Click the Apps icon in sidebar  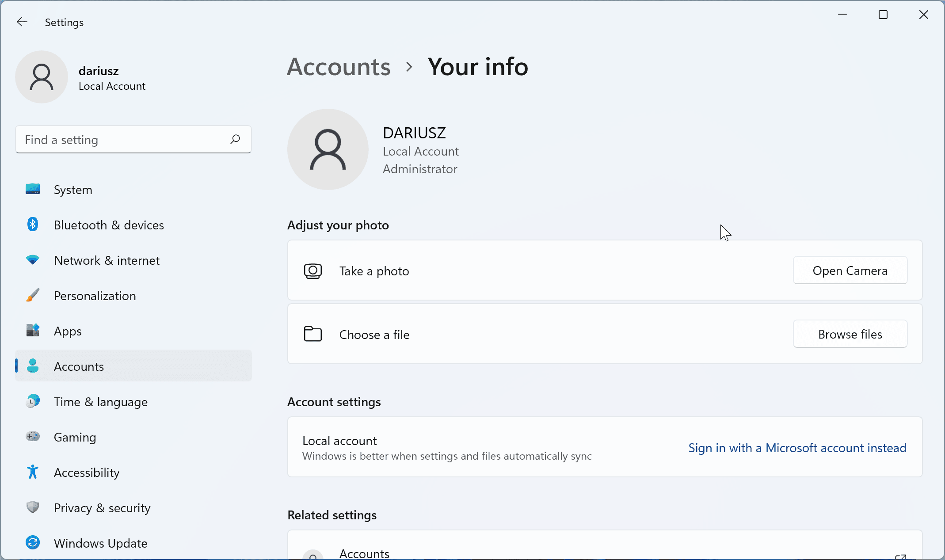33,331
